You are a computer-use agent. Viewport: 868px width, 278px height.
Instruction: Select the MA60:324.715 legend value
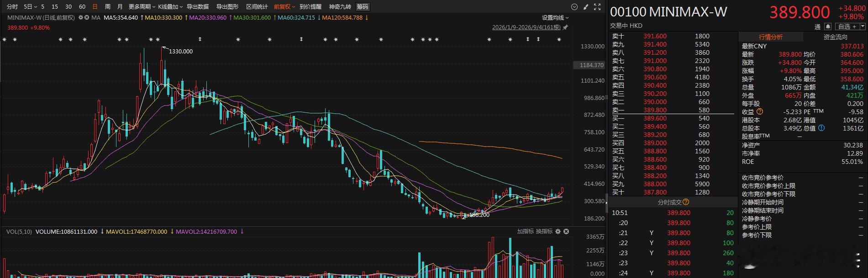[x=296, y=17]
